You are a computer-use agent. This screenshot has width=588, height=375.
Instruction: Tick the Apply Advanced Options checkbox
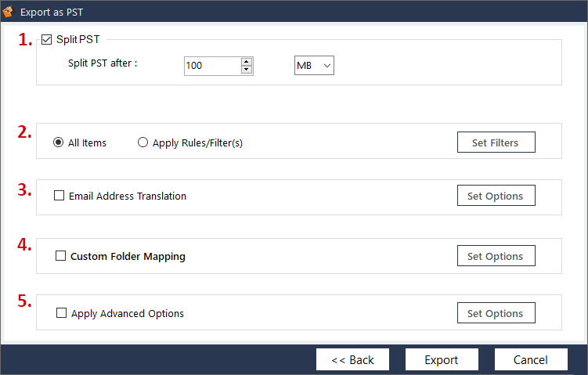(61, 313)
